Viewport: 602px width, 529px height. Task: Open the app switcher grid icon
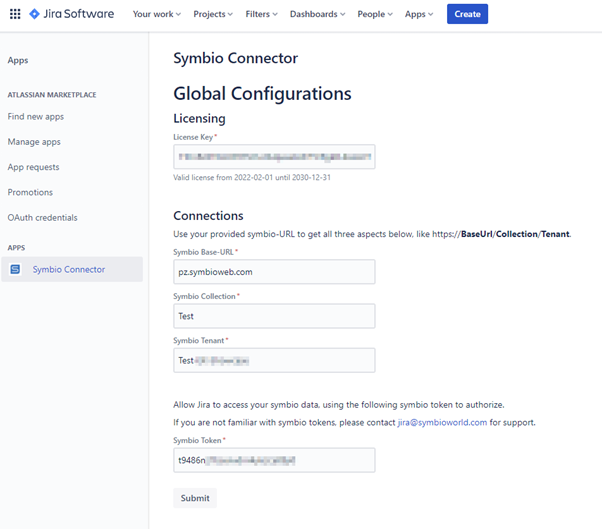(15, 14)
